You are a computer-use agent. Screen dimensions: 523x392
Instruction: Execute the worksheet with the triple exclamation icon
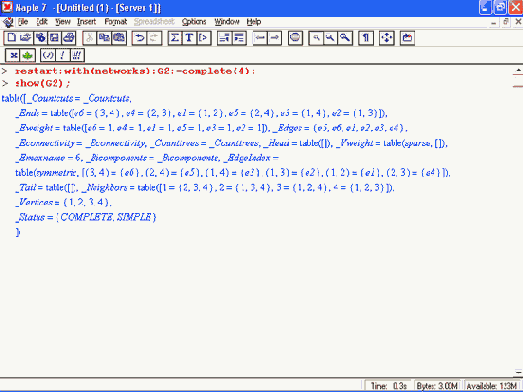tap(77, 55)
